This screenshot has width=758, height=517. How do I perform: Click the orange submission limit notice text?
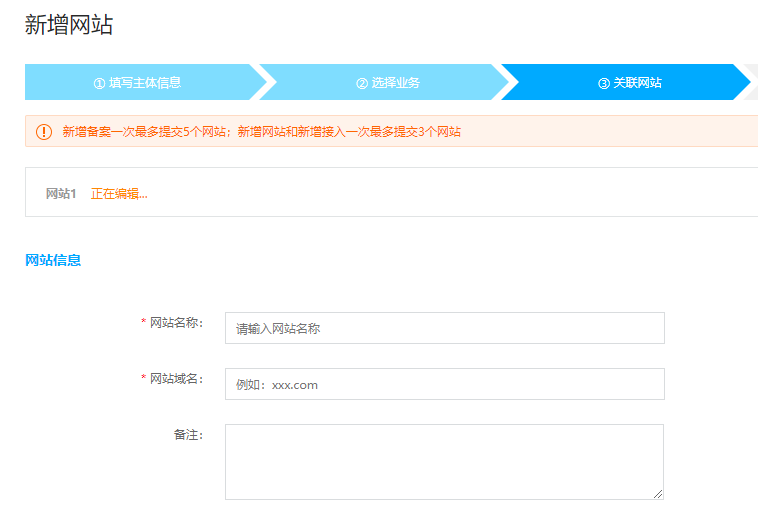(x=261, y=132)
